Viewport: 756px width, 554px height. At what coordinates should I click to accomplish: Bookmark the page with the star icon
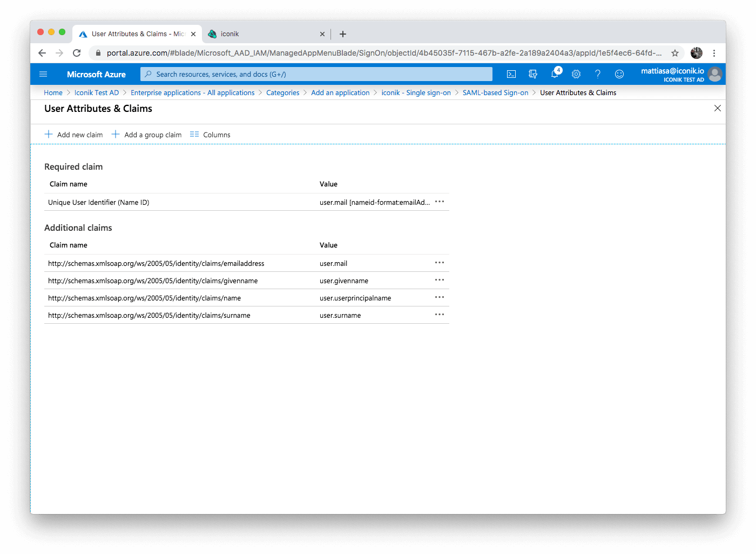(x=675, y=53)
